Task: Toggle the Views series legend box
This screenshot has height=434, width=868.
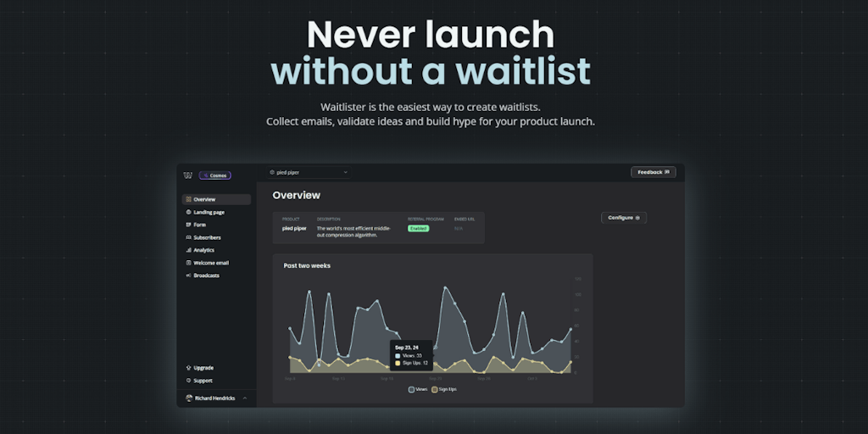Action: (x=411, y=389)
